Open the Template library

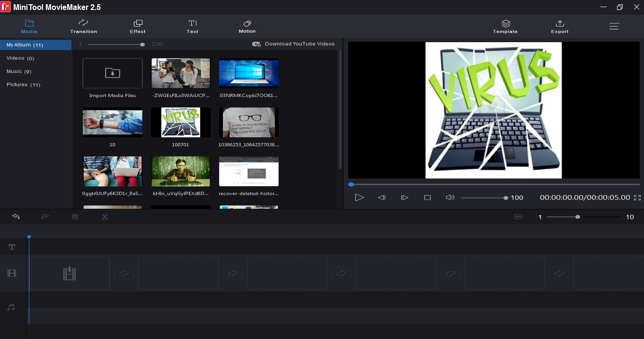505,27
